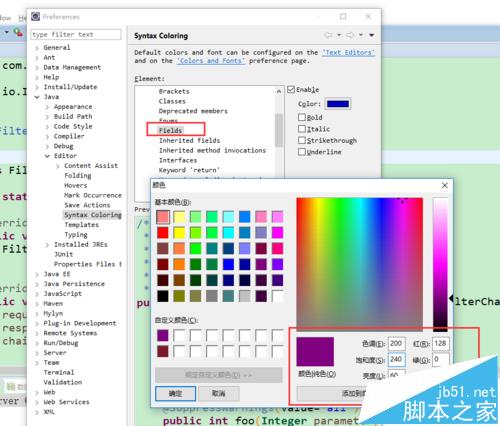Confirm color with the 确定 button
The image size is (500, 426).
pos(175,394)
